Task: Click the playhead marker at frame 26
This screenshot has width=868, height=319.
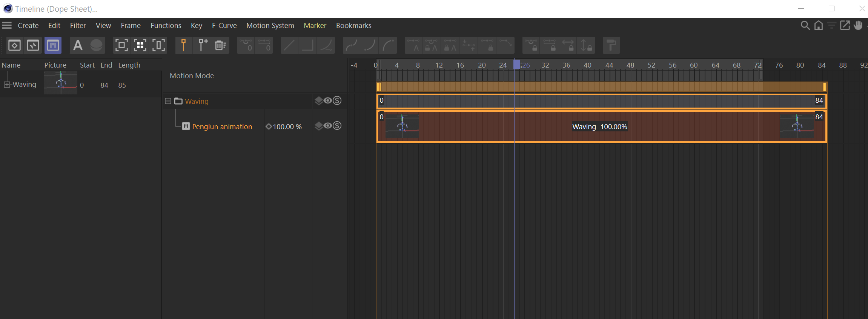Action: tap(516, 65)
